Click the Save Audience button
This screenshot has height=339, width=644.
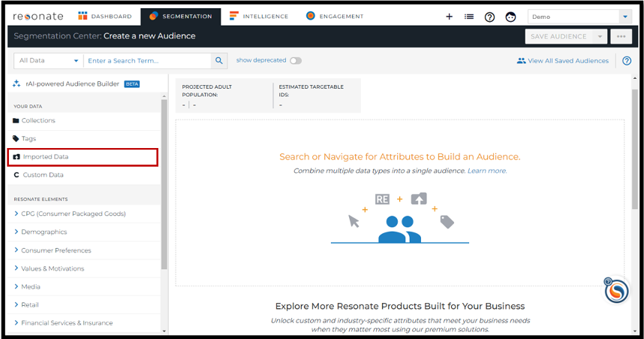pos(558,37)
